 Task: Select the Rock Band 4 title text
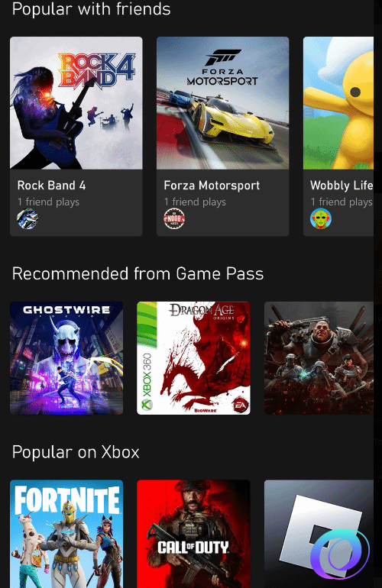51,186
